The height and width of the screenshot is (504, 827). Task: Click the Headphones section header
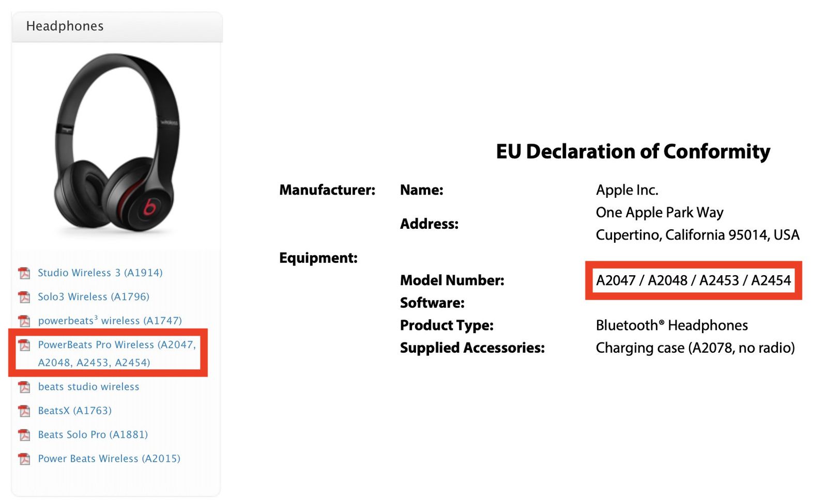pos(65,26)
